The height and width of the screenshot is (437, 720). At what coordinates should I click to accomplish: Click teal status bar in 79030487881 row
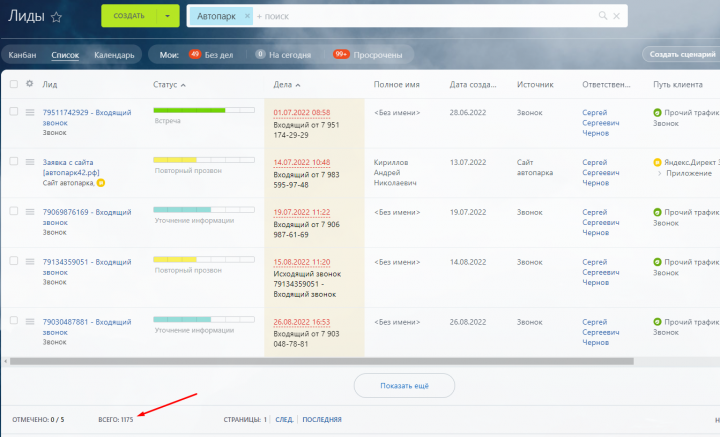[x=204, y=319]
